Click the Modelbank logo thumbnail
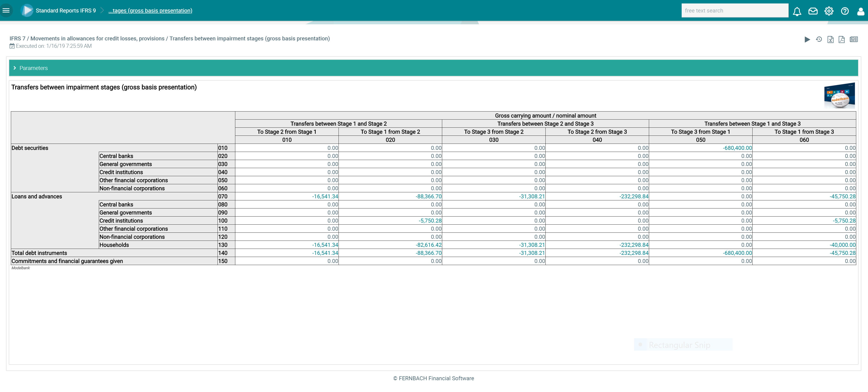Screen dimensions: 868x392 [x=839, y=95]
